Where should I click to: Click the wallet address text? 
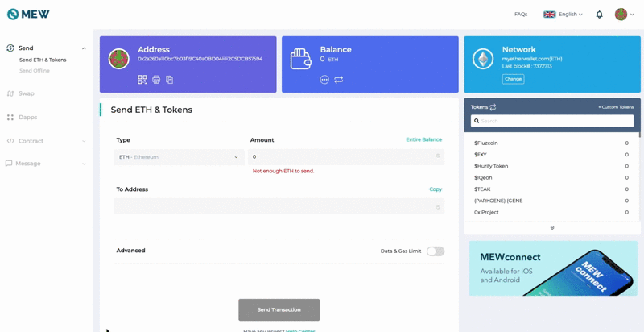pyautogui.click(x=200, y=59)
